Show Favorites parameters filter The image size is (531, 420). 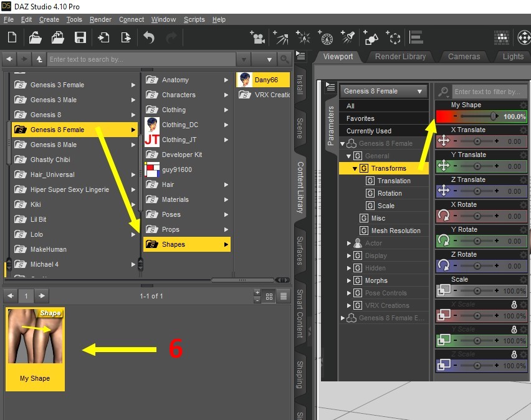click(384, 118)
